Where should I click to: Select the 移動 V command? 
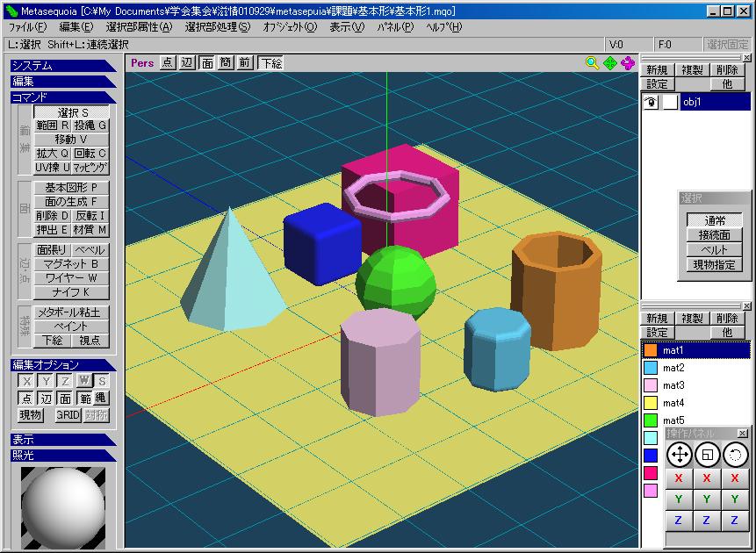pos(71,140)
